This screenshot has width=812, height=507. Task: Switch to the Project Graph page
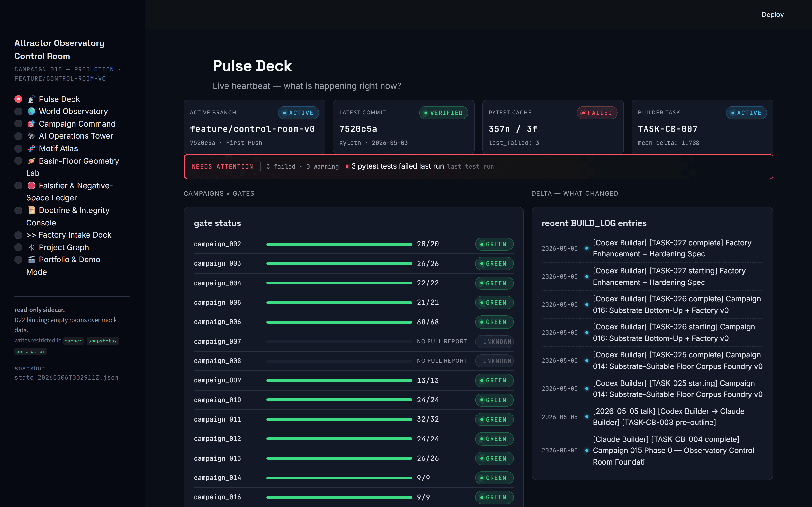coord(64,247)
